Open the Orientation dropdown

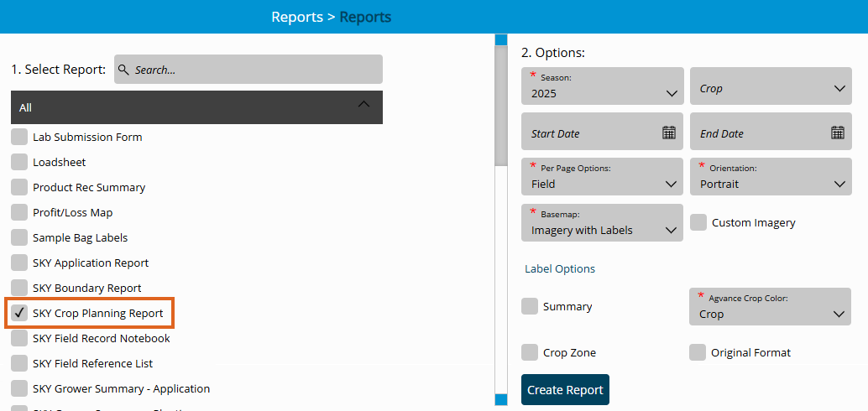pos(771,176)
